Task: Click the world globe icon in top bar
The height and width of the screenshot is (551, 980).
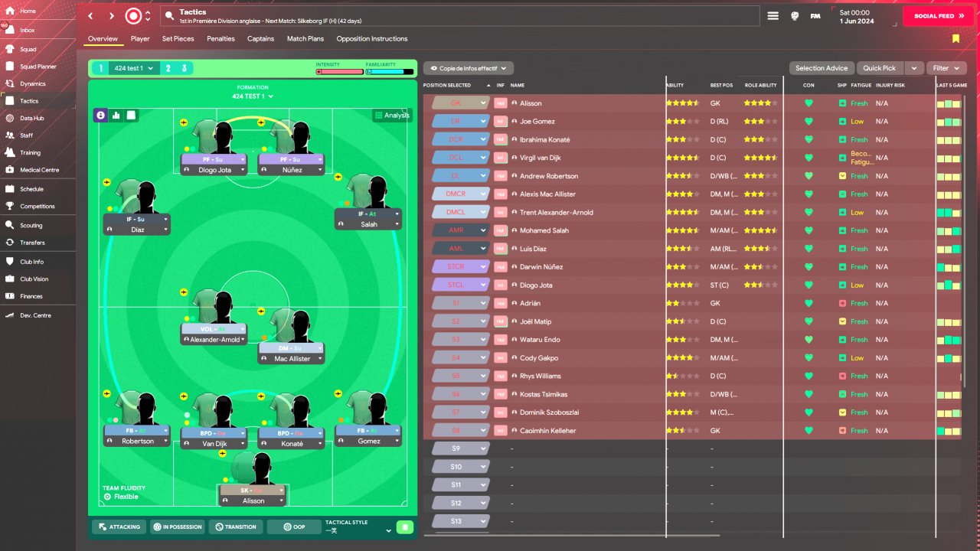Action: pos(795,15)
